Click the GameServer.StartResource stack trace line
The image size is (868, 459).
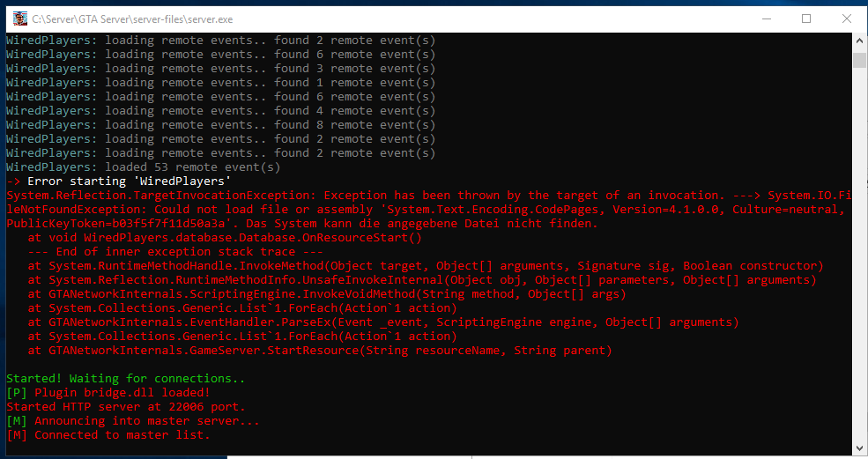click(x=319, y=351)
